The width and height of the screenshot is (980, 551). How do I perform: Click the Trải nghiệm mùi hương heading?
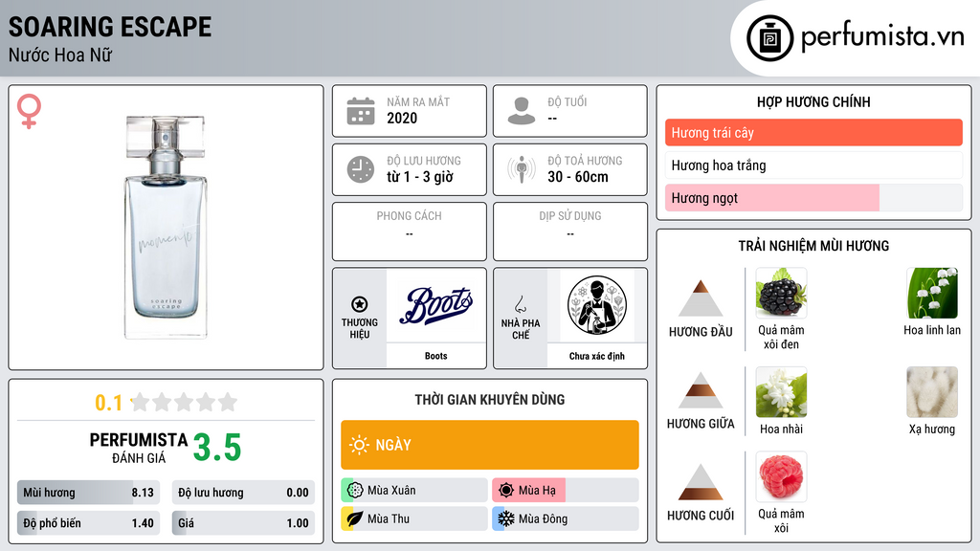[x=813, y=246]
